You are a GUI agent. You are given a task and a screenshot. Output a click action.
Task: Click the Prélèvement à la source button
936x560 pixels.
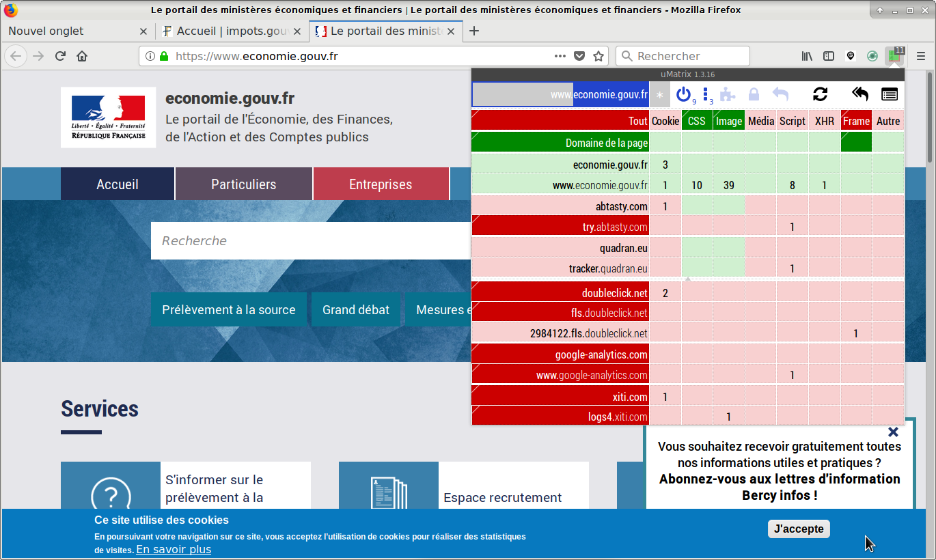229,309
